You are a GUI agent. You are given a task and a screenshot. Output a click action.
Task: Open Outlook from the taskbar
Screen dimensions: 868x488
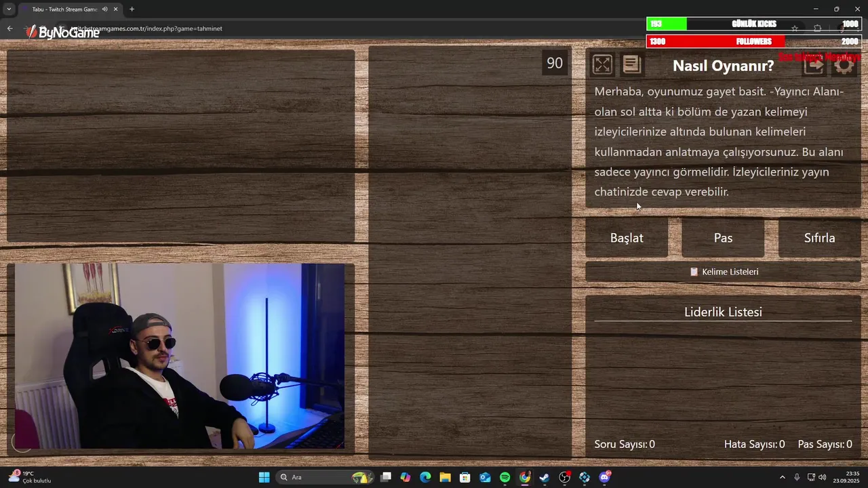[x=485, y=477]
